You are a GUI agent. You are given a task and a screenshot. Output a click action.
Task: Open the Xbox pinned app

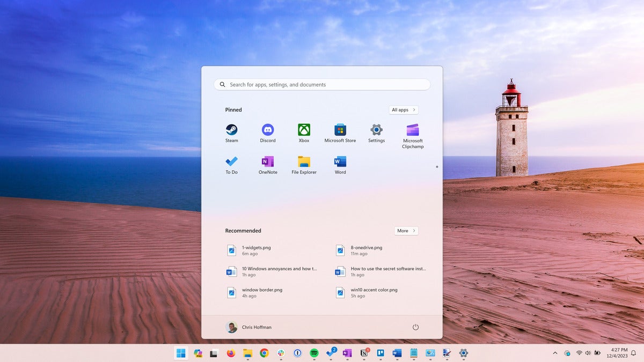304,133
